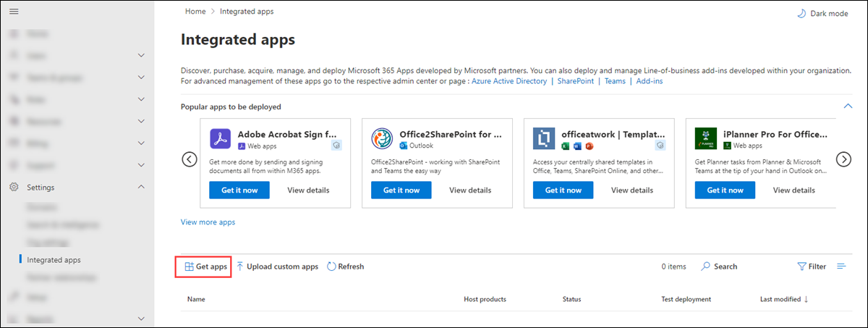The image size is (868, 328).
Task: Sort by the Name column header
Action: tap(196, 299)
